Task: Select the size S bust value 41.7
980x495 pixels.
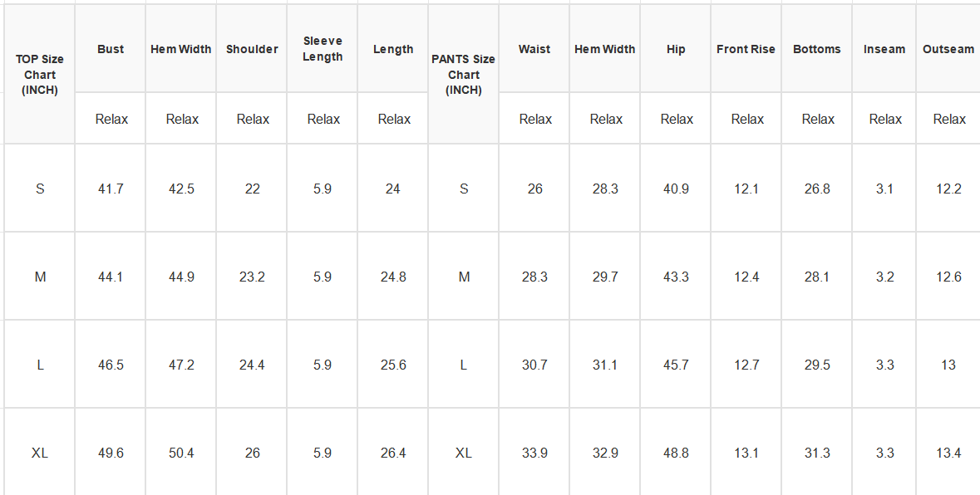Action: click(111, 189)
